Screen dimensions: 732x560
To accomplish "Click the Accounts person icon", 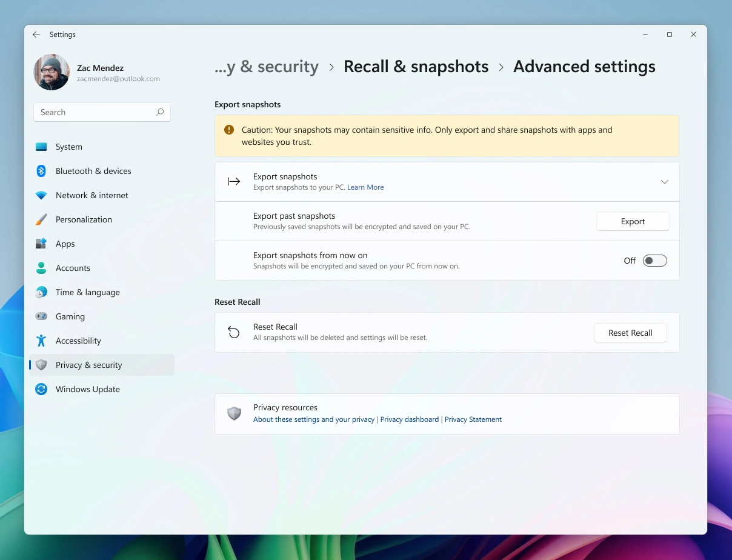I will tap(41, 268).
